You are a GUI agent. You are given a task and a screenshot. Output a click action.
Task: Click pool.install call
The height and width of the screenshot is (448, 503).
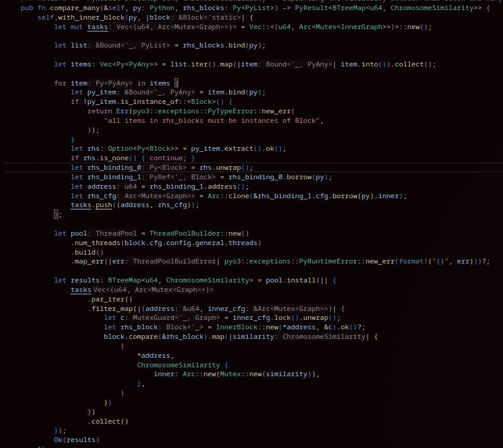point(290,281)
